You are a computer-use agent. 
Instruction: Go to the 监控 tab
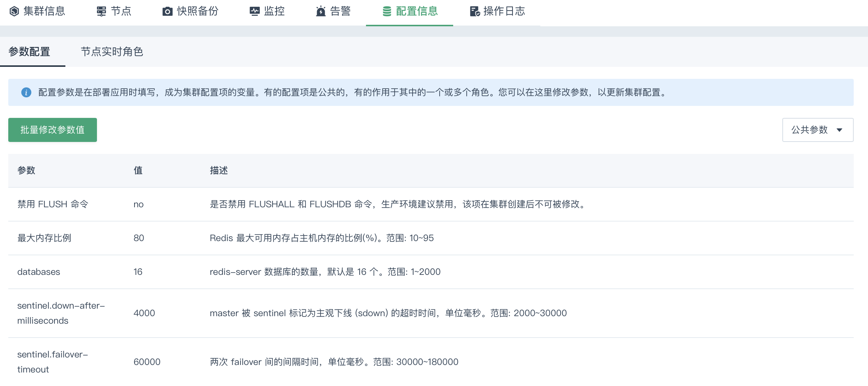click(x=267, y=11)
